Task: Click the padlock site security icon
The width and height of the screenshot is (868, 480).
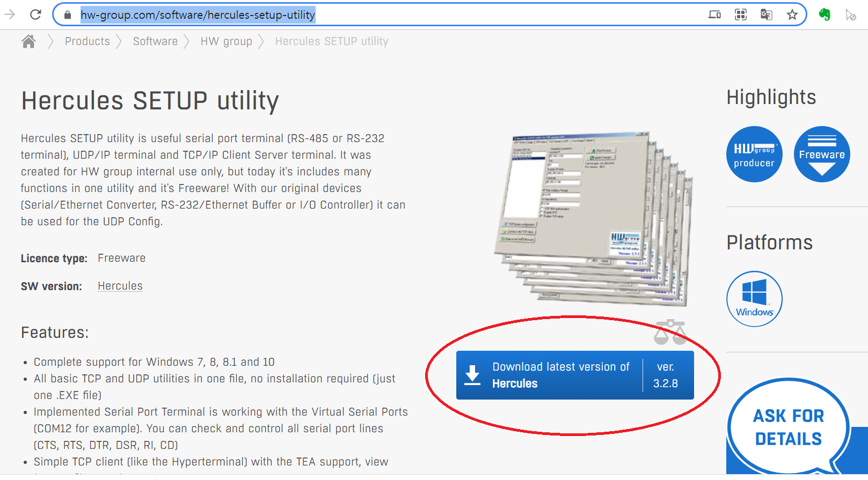Action: (68, 15)
